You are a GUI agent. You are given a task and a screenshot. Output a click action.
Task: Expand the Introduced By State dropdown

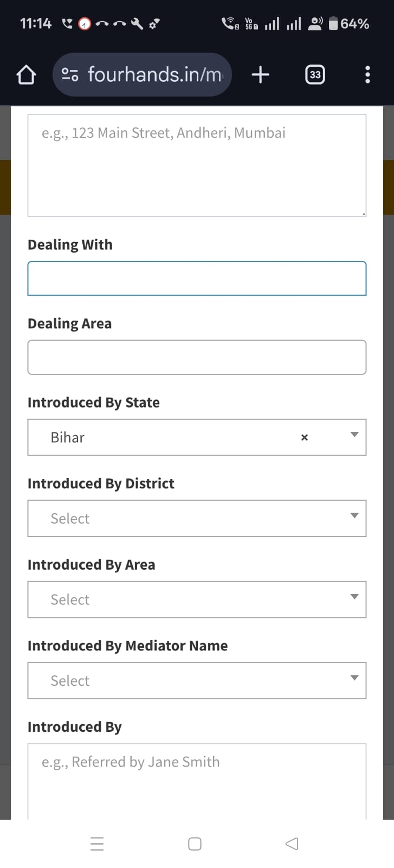(x=197, y=437)
